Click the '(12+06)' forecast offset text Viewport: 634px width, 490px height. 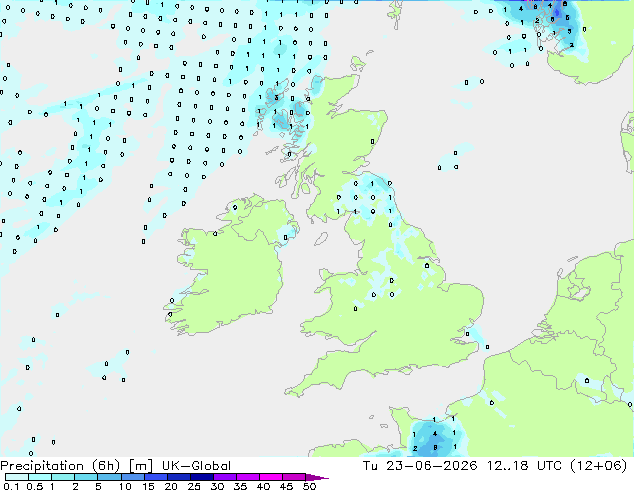pos(598,466)
